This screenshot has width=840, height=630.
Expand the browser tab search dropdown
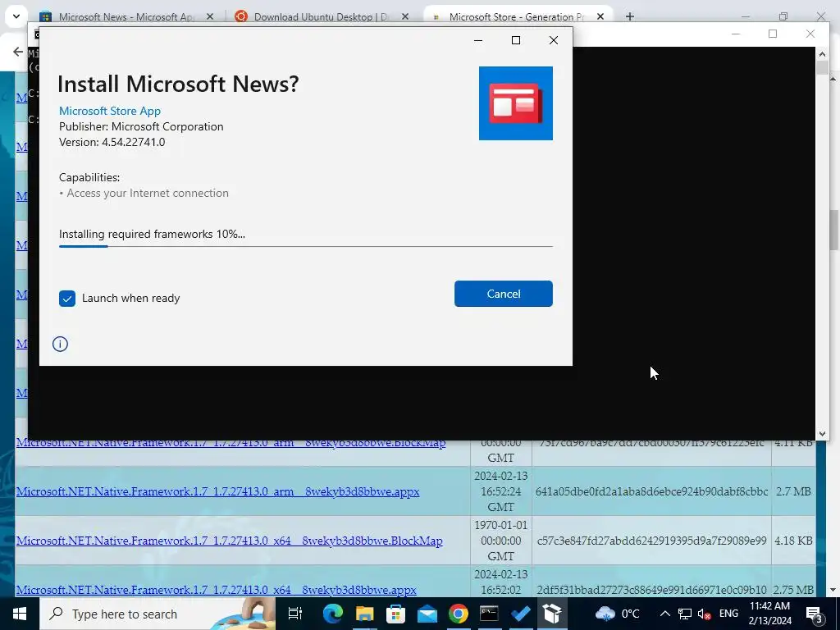click(16, 16)
